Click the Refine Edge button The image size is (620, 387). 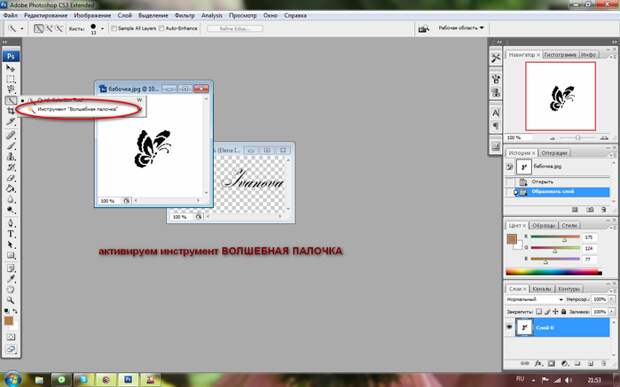click(x=235, y=28)
